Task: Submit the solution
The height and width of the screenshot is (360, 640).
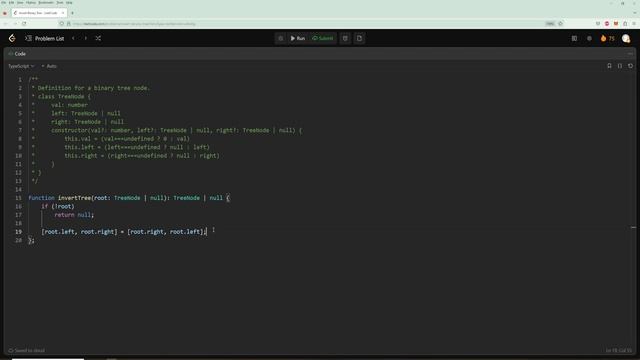Action: (x=322, y=38)
